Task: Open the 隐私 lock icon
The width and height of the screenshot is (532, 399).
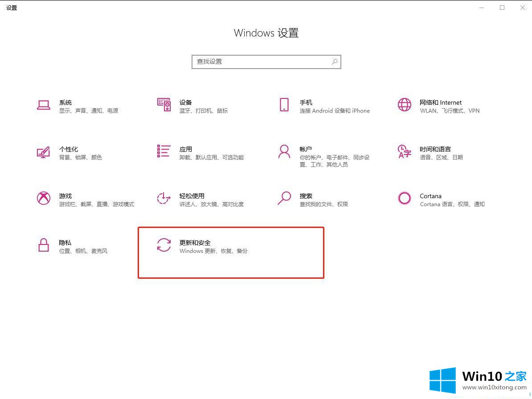Action: 43,245
